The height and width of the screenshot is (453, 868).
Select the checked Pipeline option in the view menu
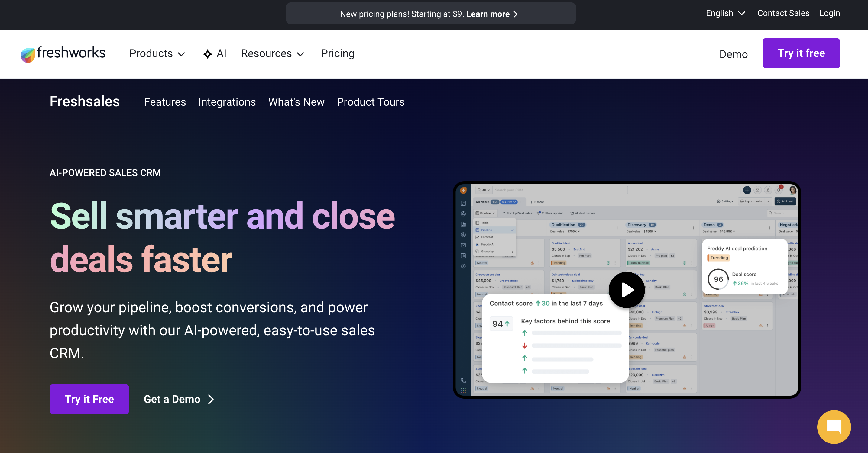point(495,230)
